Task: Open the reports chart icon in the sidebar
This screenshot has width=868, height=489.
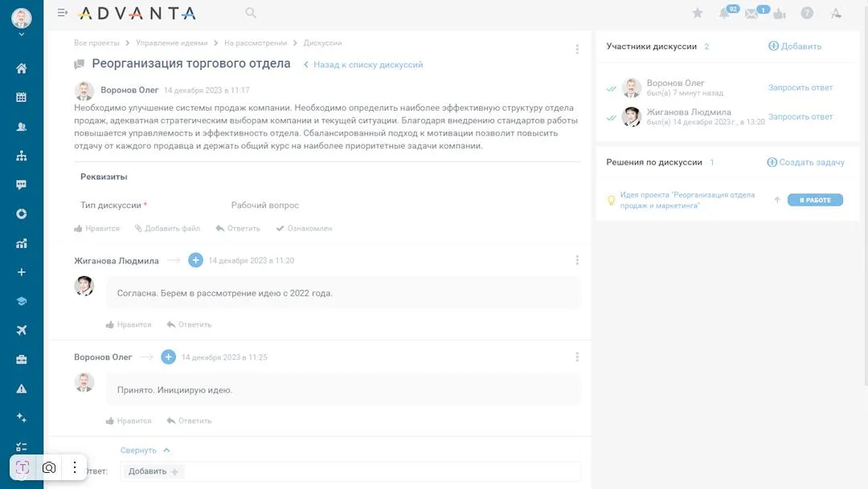Action: (21, 242)
